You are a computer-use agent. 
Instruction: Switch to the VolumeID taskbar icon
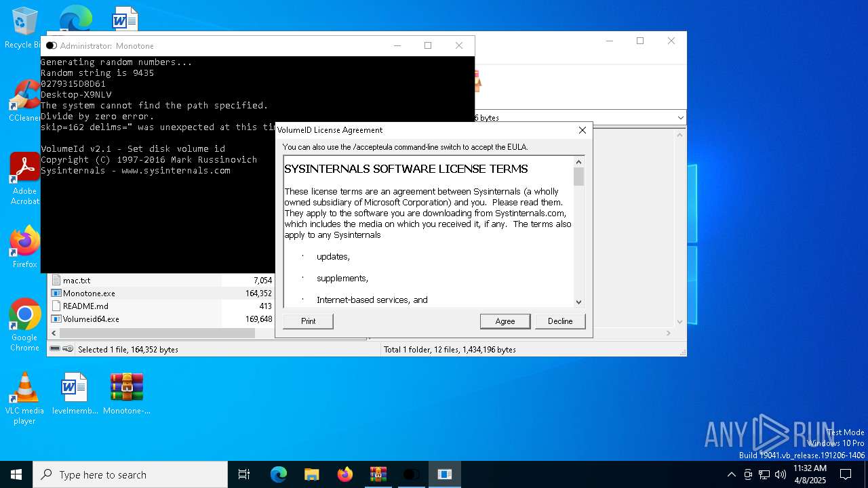445,474
